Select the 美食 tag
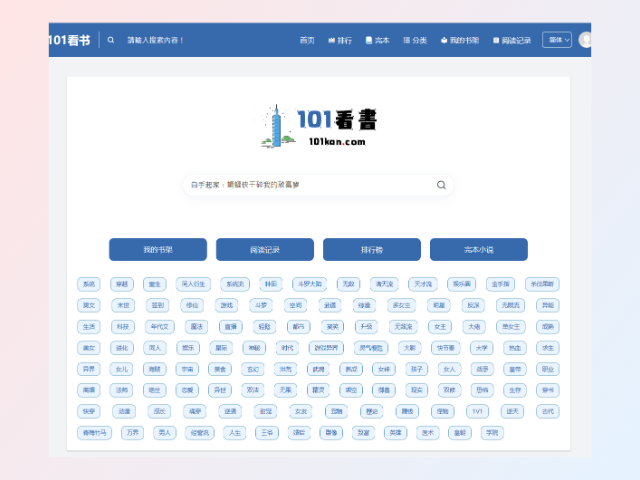640x480 pixels. pos(220,369)
